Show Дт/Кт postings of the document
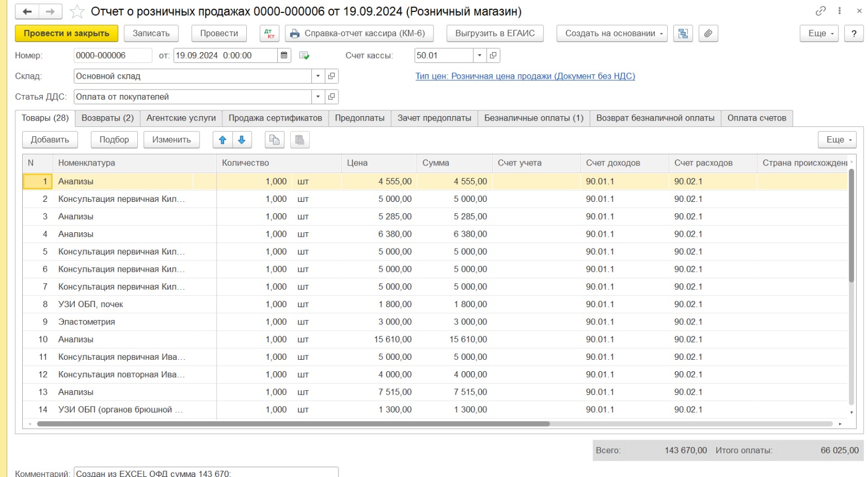Viewport: 868px width, 477px height. pyautogui.click(x=270, y=34)
